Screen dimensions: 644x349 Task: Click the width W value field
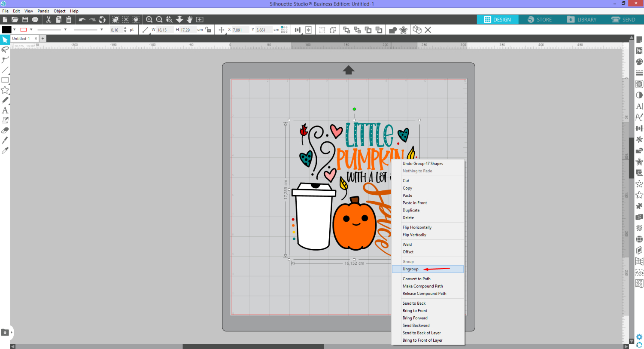[165, 30]
